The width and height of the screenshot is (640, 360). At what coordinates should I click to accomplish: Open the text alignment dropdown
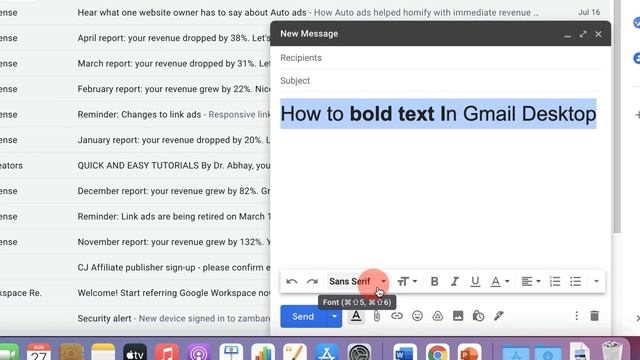click(x=531, y=282)
